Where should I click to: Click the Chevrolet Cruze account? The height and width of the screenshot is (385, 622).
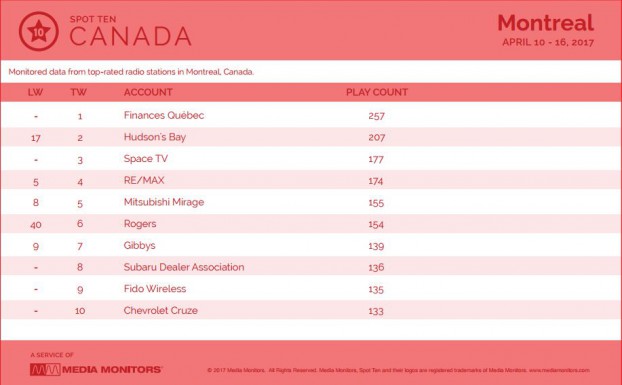pos(160,310)
